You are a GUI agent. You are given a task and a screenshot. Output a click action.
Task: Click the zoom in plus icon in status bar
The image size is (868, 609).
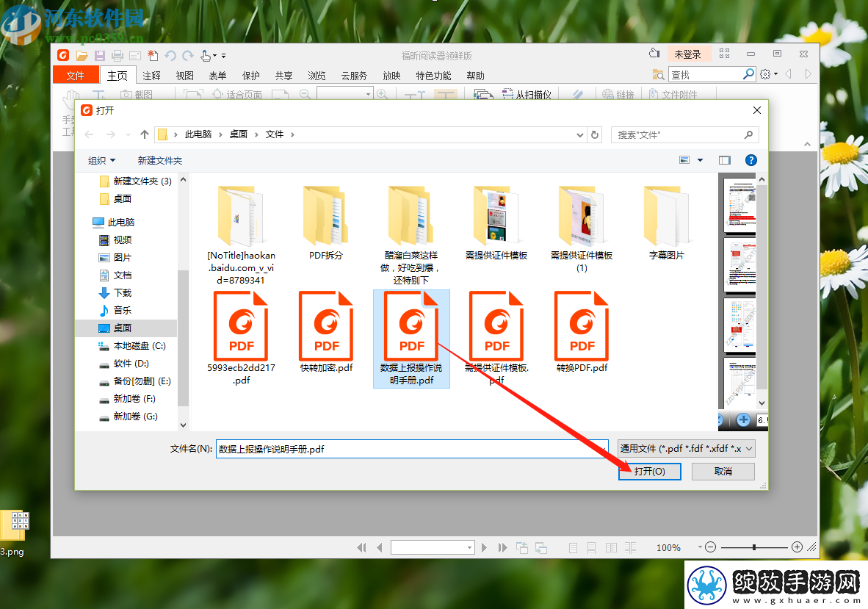click(x=798, y=547)
